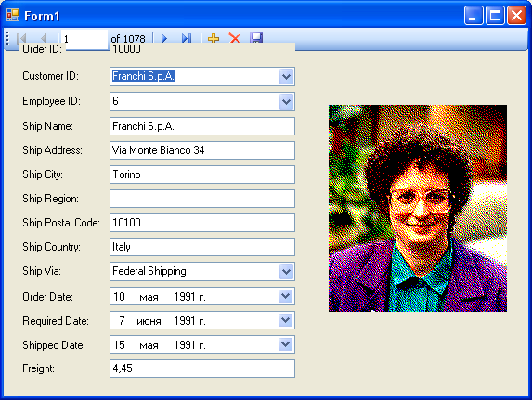Click the Freight field showing 4,45
The width and height of the screenshot is (532, 400).
tap(202, 368)
